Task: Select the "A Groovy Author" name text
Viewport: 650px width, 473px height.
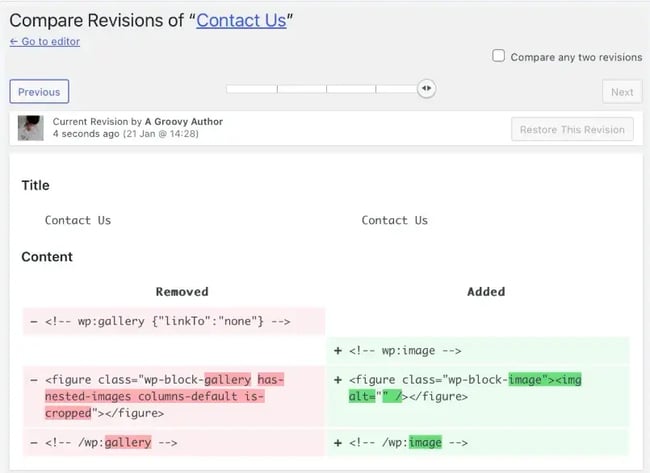Action: click(x=184, y=121)
